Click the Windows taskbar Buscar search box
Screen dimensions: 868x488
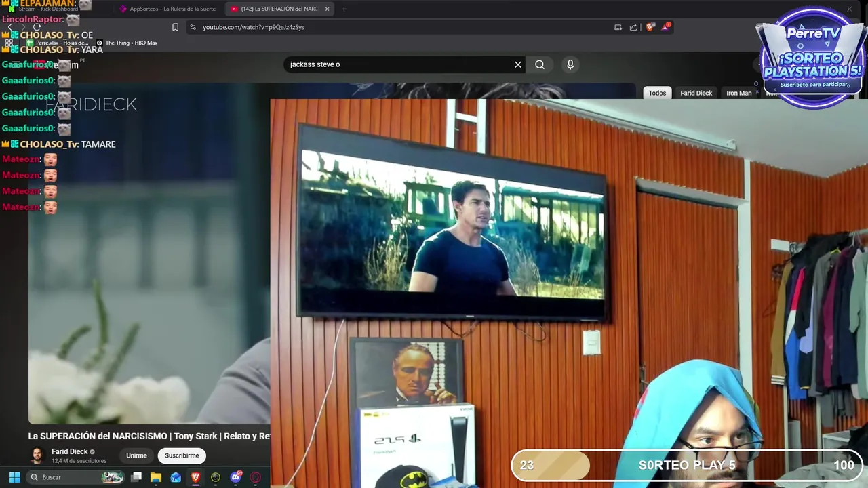click(x=76, y=477)
